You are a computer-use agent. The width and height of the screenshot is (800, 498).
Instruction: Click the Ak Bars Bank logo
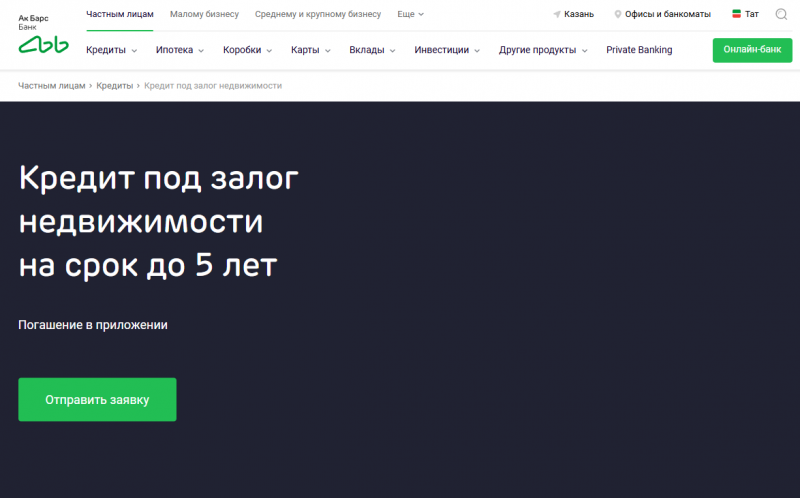coord(43,34)
